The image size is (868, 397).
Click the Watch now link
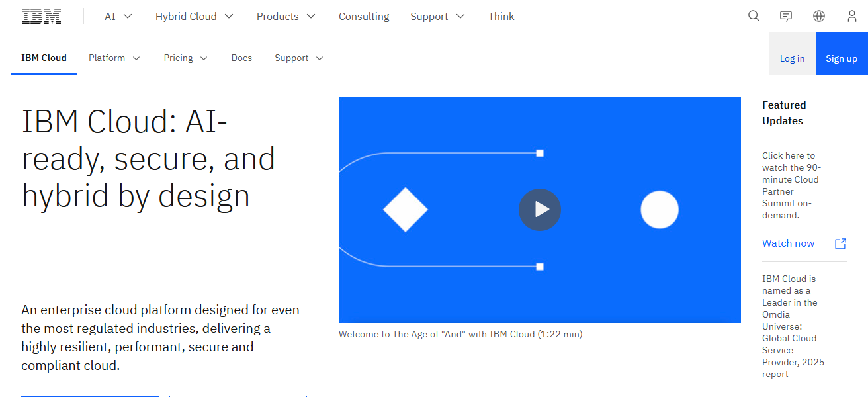[788, 243]
